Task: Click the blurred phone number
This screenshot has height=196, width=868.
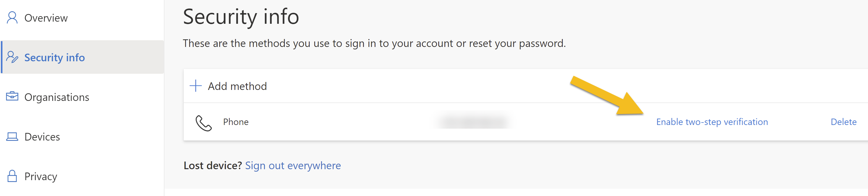Action: (x=473, y=122)
